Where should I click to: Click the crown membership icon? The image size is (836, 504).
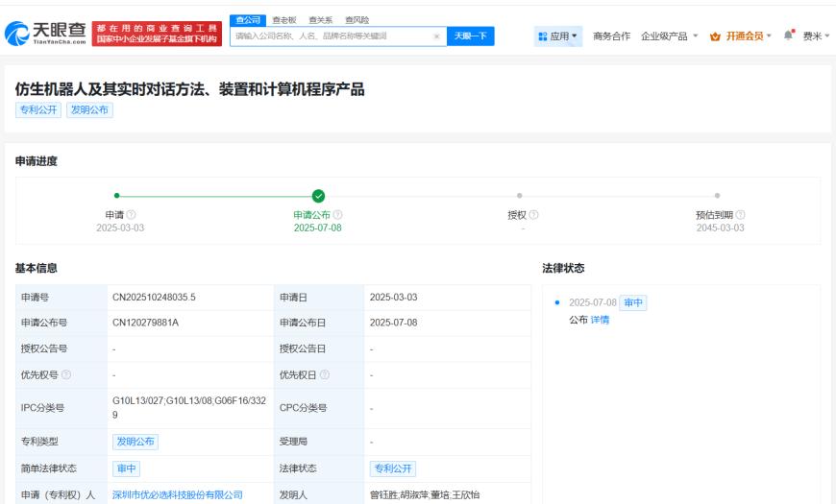715,36
